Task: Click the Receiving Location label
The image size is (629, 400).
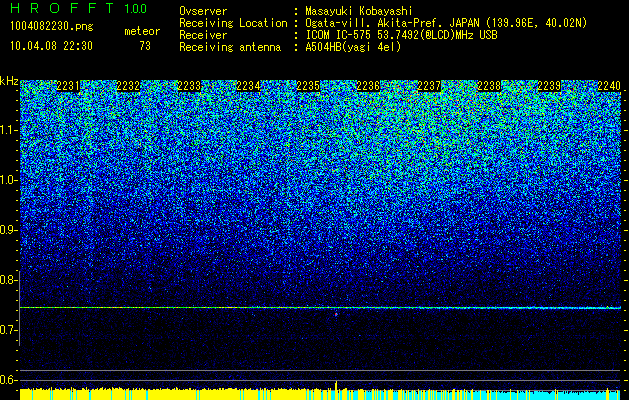Action: coord(233,23)
